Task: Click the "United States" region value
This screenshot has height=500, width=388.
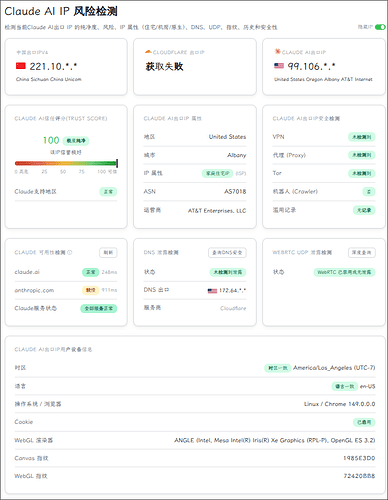Action: [x=227, y=137]
